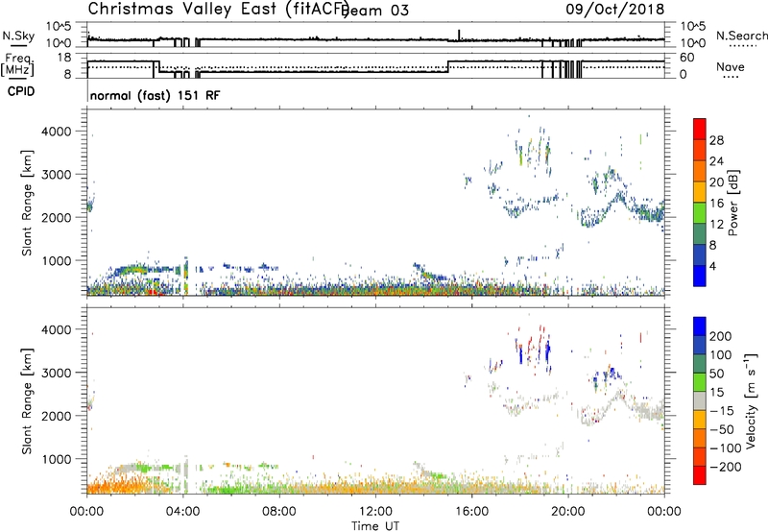Click the '16:00' time axis label
Screen dimensions: 768x532
(x=471, y=512)
